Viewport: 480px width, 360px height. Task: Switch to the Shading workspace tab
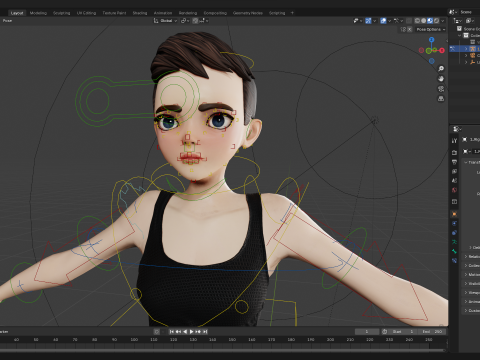[x=140, y=13]
